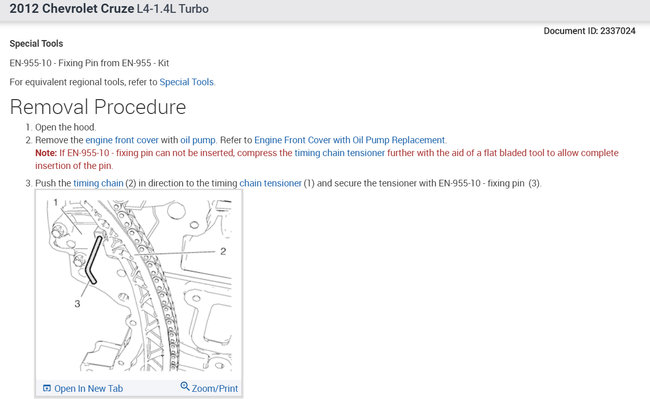This screenshot has width=650, height=399.
Task: Click the red 'Note:' label
Action: tap(46, 153)
